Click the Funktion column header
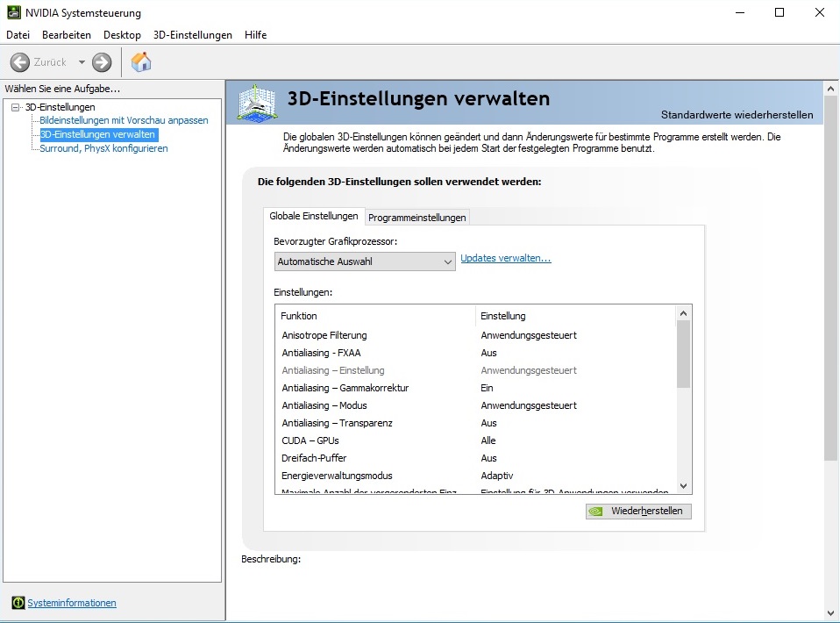840x623 pixels. pos(375,316)
